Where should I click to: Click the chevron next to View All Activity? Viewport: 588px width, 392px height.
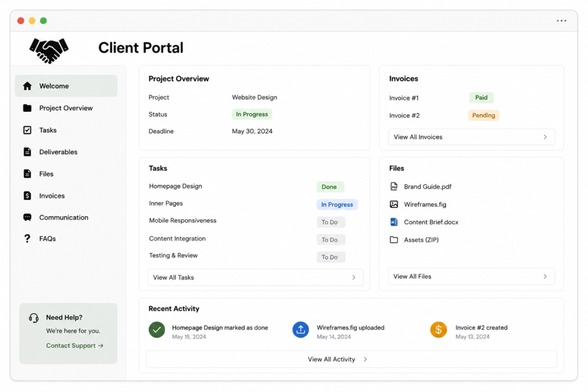click(365, 359)
